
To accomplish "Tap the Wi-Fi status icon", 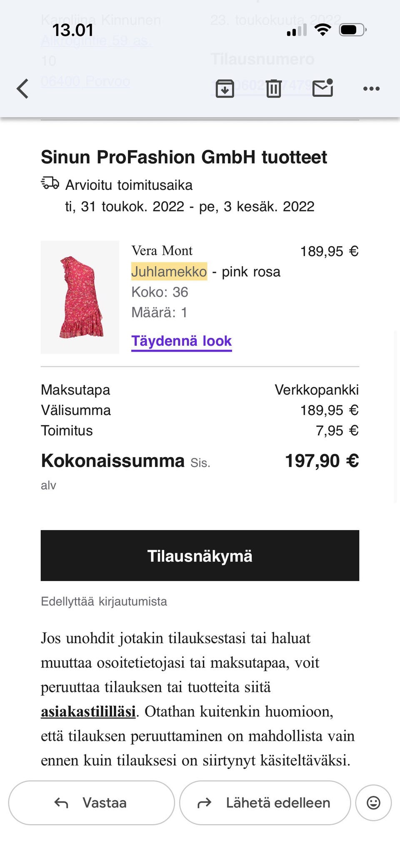I will click(x=322, y=30).
